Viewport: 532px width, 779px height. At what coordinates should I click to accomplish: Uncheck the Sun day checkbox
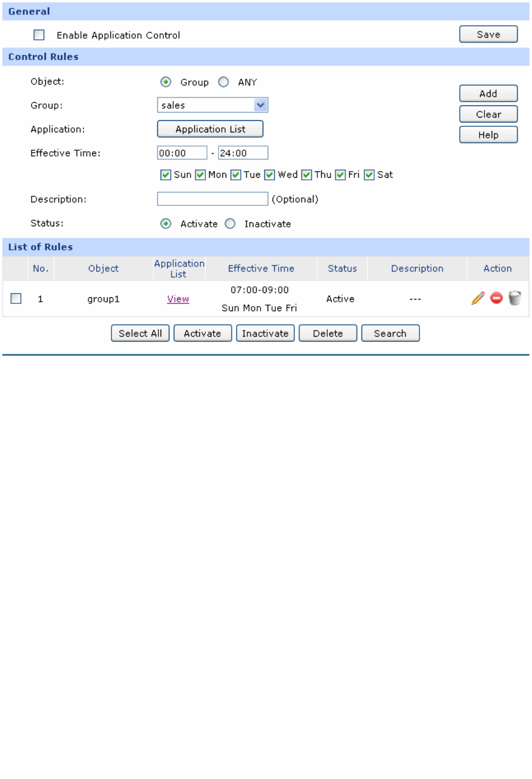tap(166, 175)
